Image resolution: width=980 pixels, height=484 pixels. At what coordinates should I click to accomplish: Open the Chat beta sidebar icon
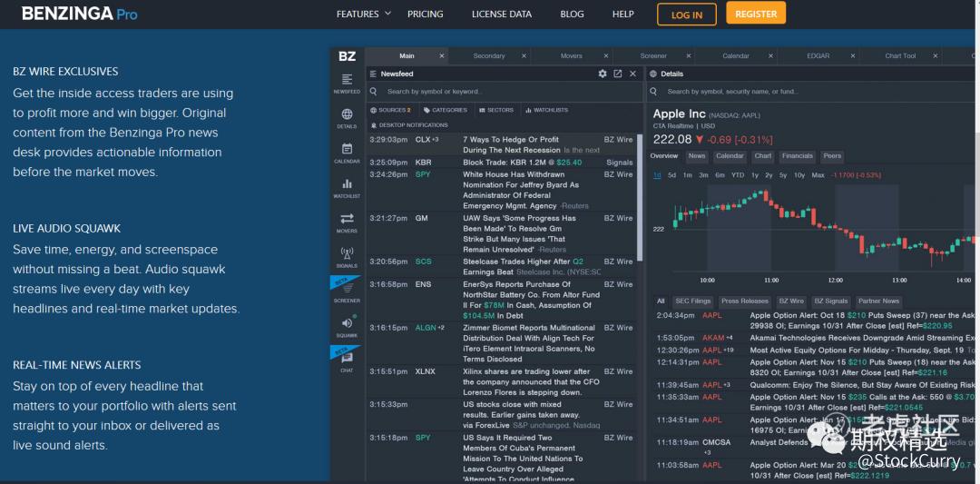point(347,362)
